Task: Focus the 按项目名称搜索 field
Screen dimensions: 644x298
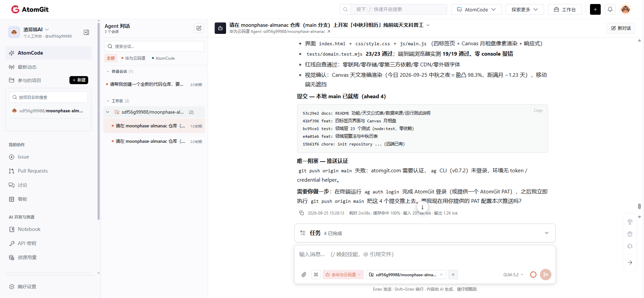Action: click(x=48, y=97)
